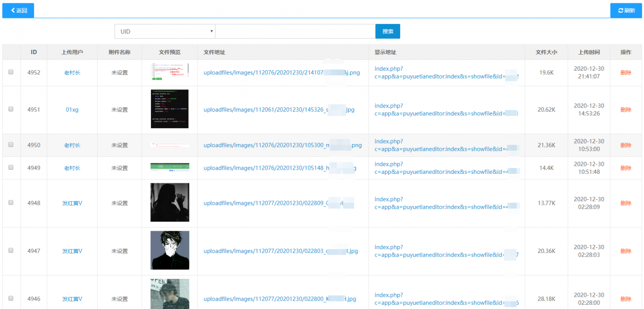The width and height of the screenshot is (644, 309).
Task: Open uploader 老村长 link in row 4952
Action: click(x=72, y=73)
